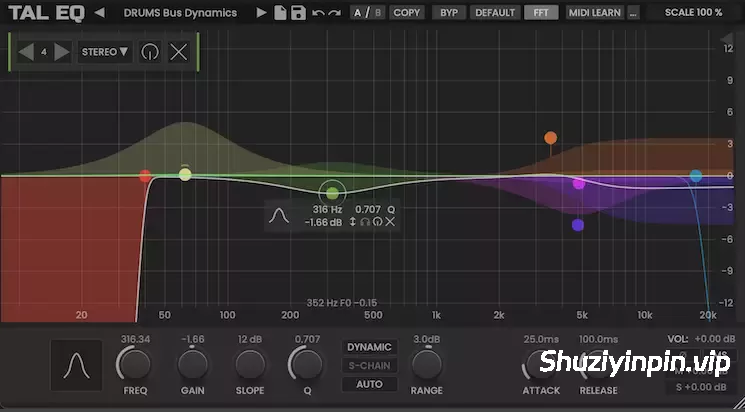
Task: Click the -1.66 gain value field
Action: [192, 339]
